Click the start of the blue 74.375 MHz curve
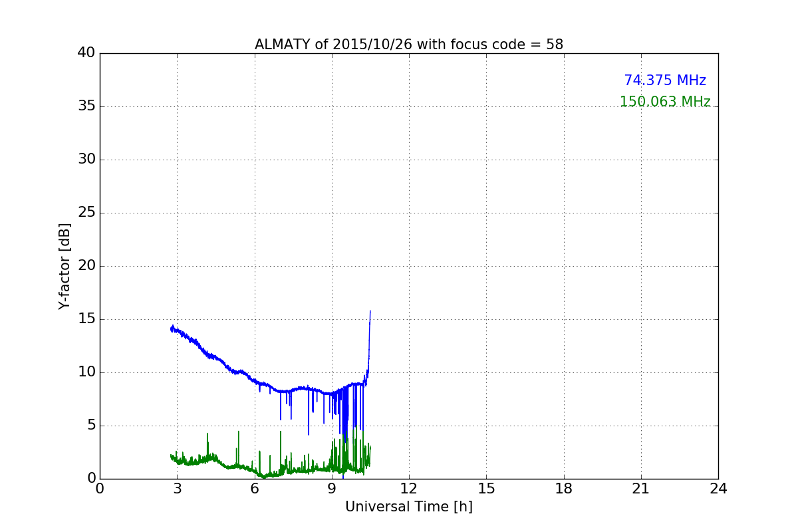The width and height of the screenshot is (798, 532). (172, 329)
